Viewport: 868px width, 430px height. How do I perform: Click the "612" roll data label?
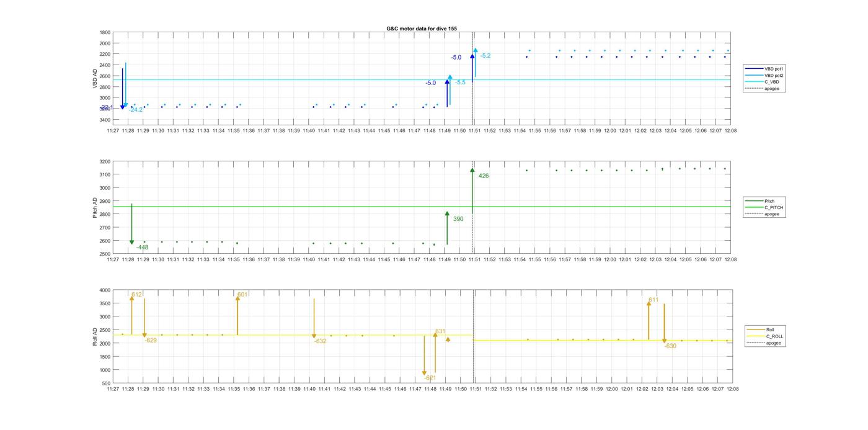click(x=137, y=295)
